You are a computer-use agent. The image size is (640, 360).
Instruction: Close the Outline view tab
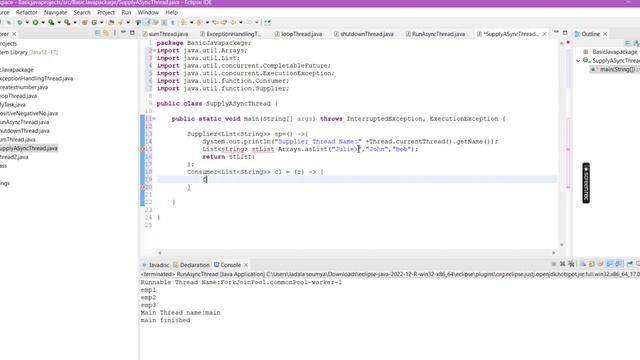click(x=605, y=34)
